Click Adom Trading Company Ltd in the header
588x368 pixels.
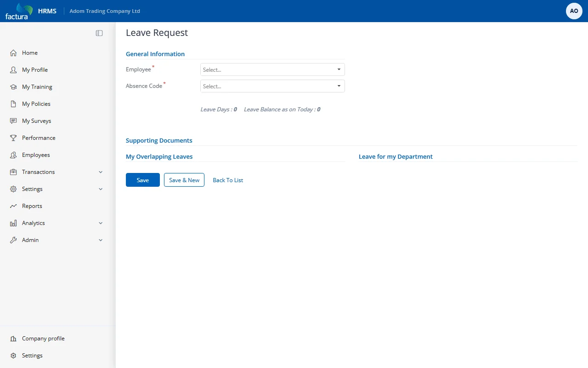[x=105, y=11]
